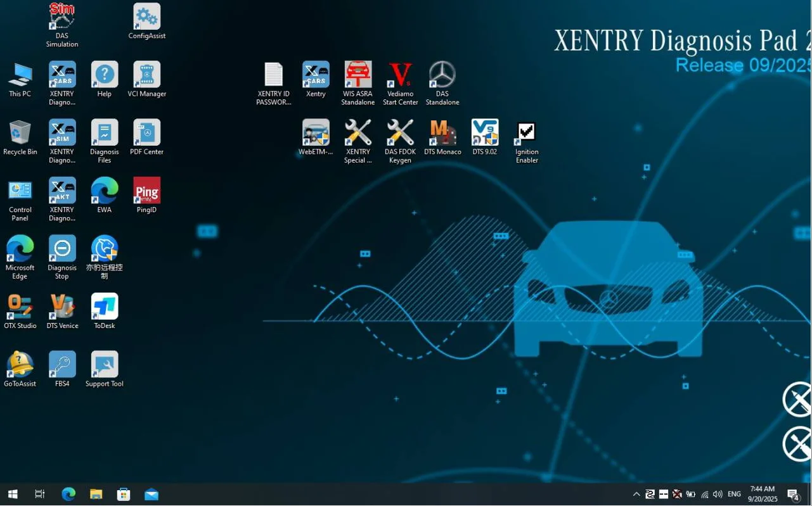The height and width of the screenshot is (506, 812).
Task: Launch PingID from the desktop
Action: pos(147,195)
